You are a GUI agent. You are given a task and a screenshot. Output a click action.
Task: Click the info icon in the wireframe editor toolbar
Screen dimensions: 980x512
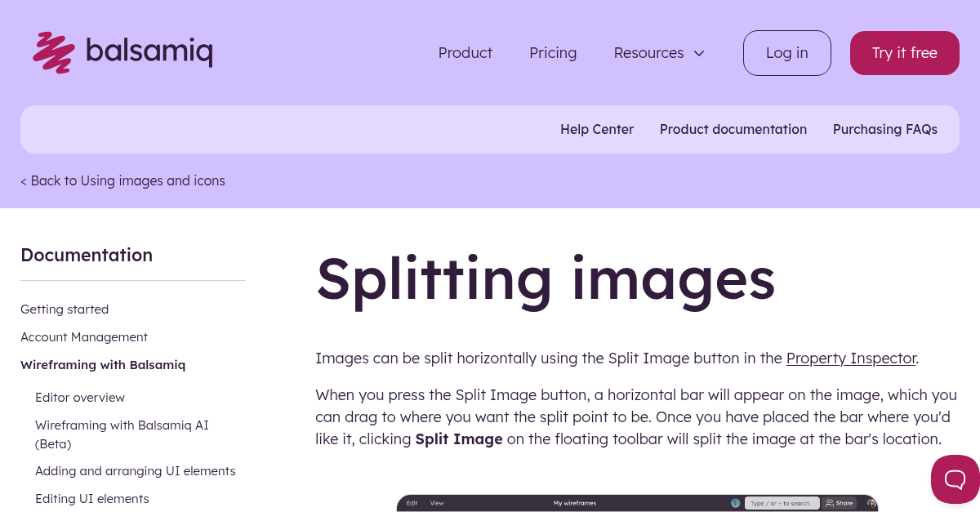[736, 503]
